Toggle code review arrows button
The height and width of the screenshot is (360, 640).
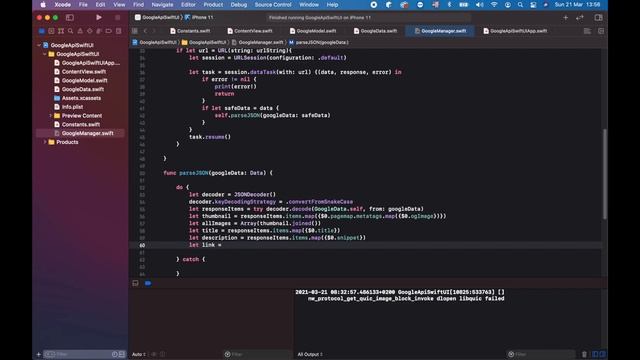[580, 18]
